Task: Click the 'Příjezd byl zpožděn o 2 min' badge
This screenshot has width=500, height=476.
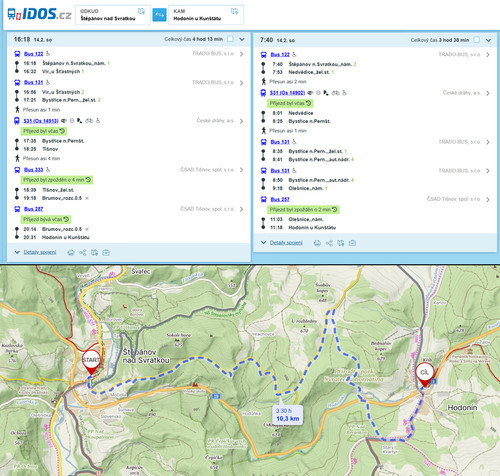Action: coord(303,210)
